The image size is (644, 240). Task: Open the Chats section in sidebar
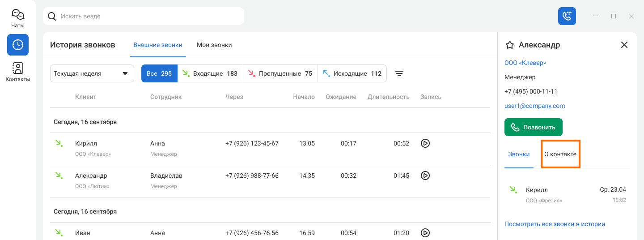point(18,19)
